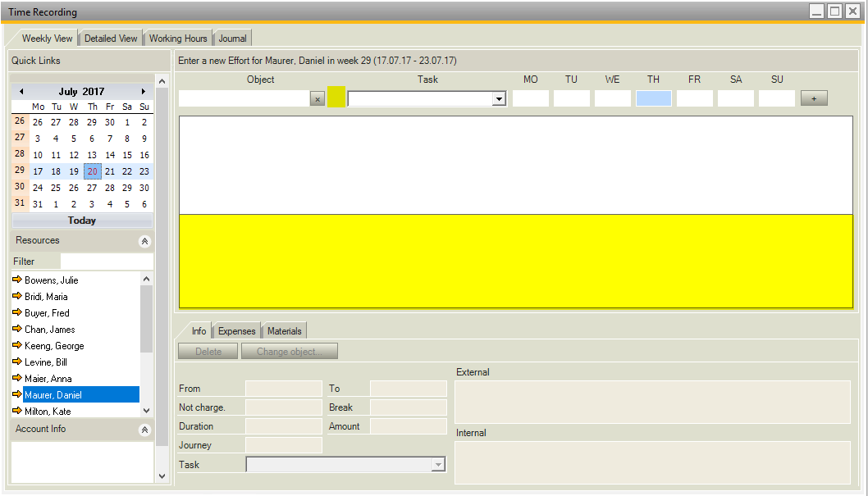Click the SA hours field

(736, 98)
